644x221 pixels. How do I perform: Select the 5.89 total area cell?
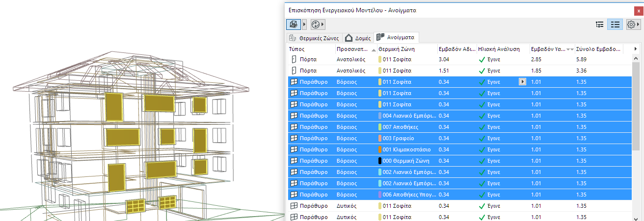tap(582, 59)
